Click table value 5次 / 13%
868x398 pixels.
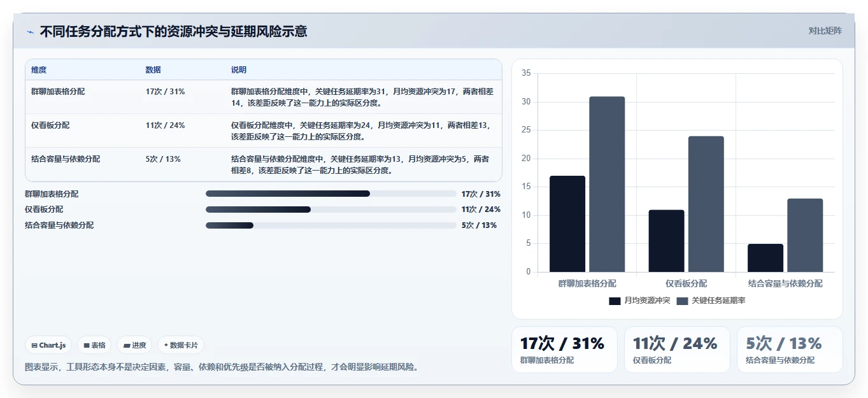[163, 159]
